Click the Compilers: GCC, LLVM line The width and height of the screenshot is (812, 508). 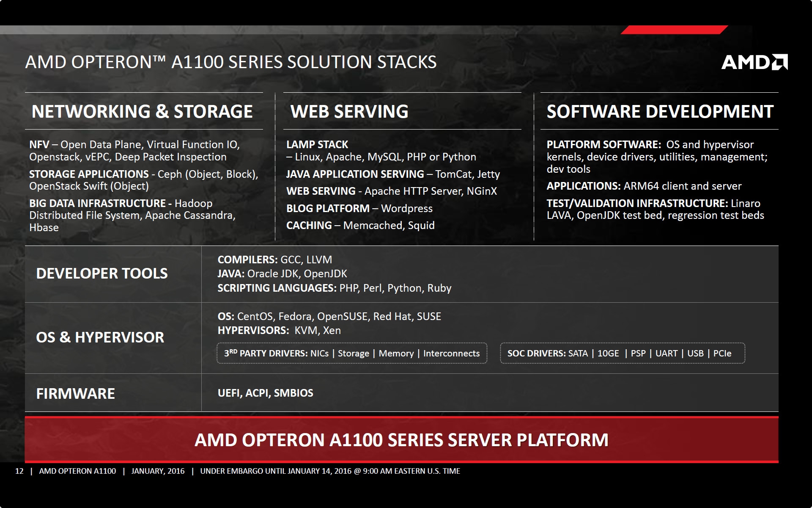(275, 260)
